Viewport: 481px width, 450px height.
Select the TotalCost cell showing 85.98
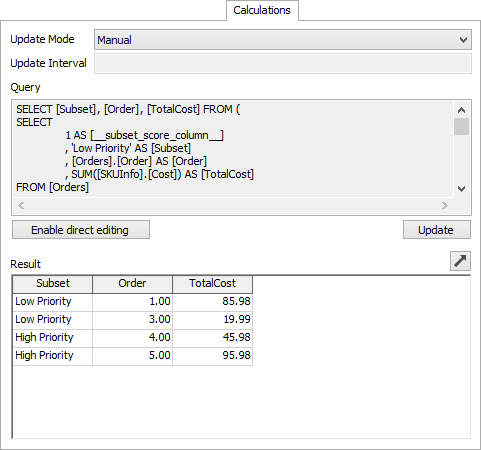(x=212, y=302)
